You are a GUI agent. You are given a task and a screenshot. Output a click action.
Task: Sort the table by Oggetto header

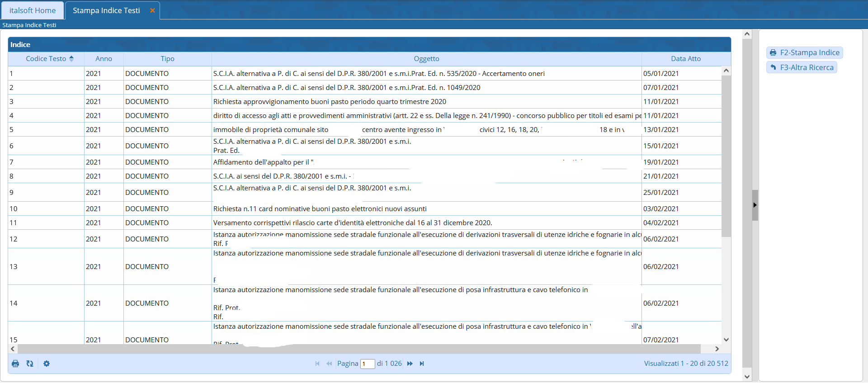tap(426, 59)
